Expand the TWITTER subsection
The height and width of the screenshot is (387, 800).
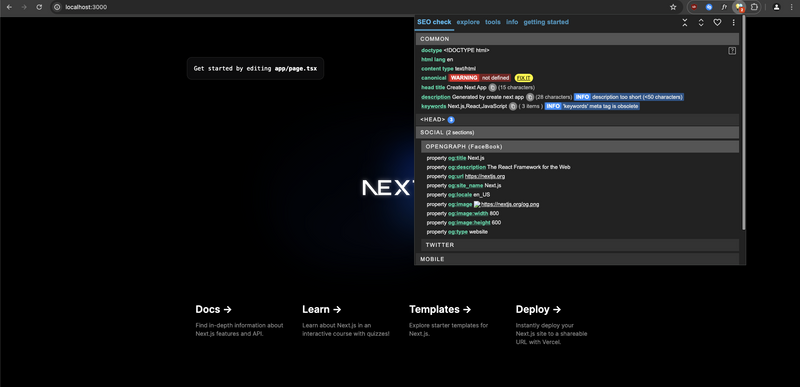[x=580, y=245]
